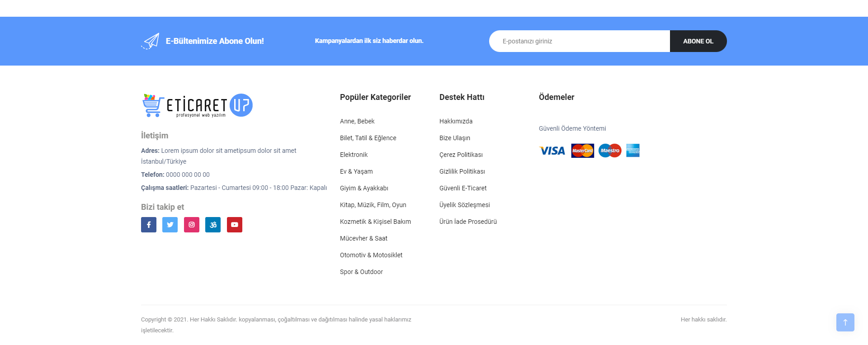Click the ETicaret UP footer logo
Image resolution: width=868 pixels, height=345 pixels.
pos(197,106)
